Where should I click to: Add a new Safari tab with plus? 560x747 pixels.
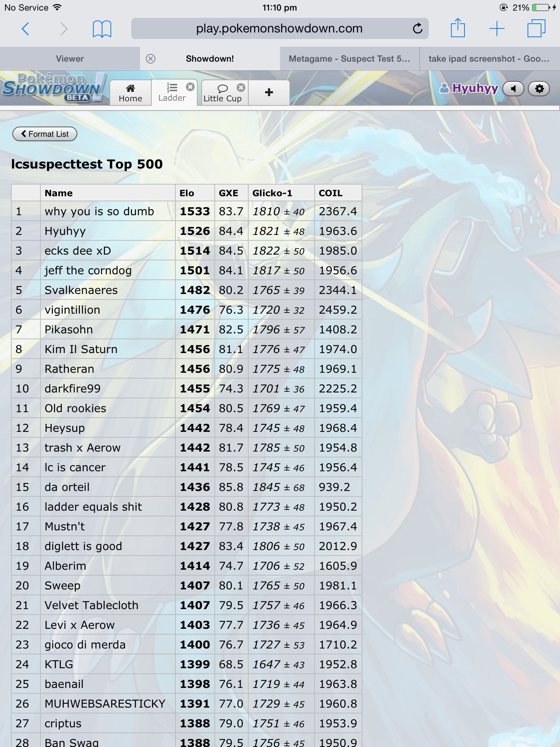(497, 28)
